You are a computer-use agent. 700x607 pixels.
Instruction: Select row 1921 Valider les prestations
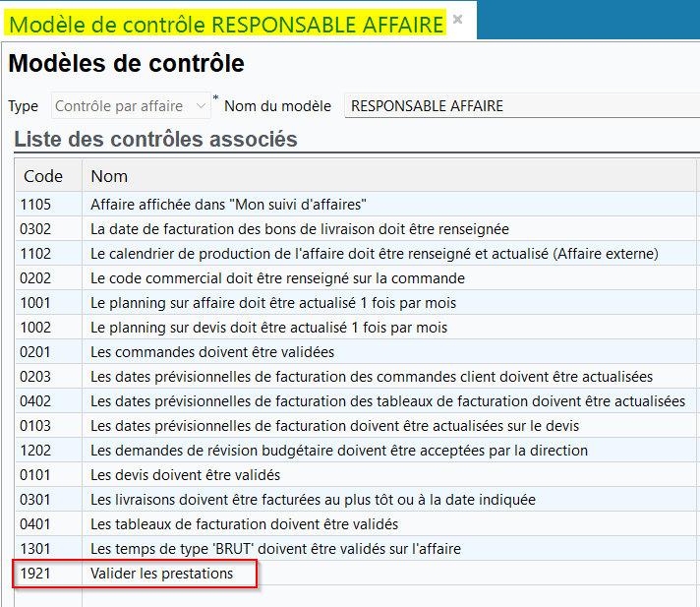point(356,573)
